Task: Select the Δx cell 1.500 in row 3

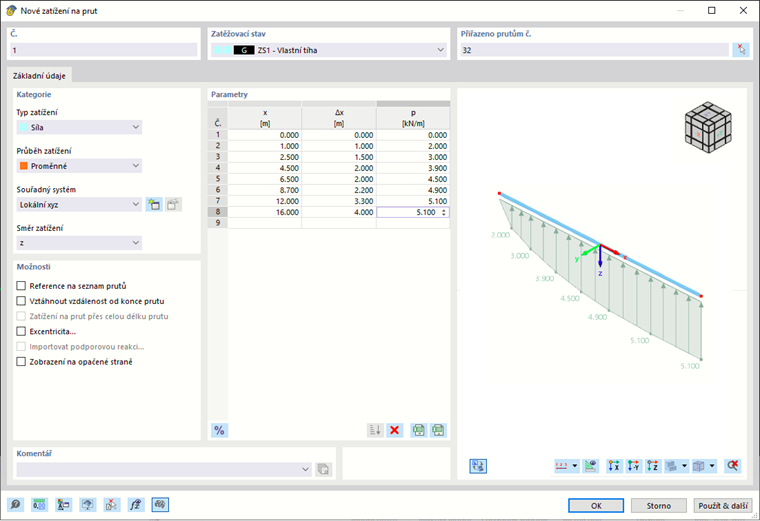Action: 339,157
